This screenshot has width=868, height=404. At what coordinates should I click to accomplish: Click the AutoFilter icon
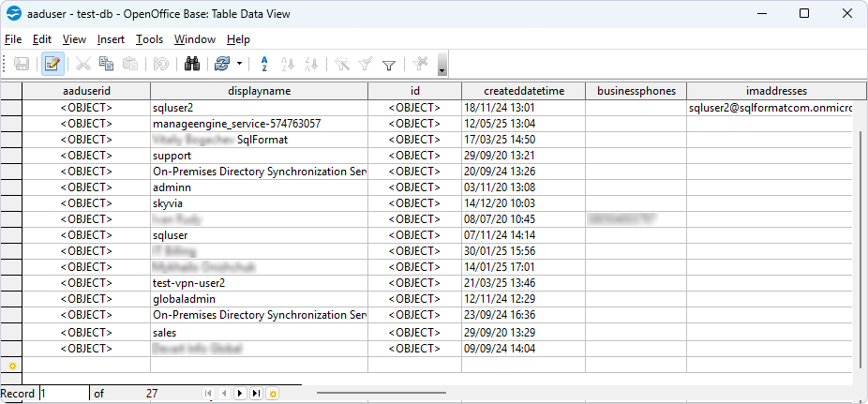[x=342, y=64]
